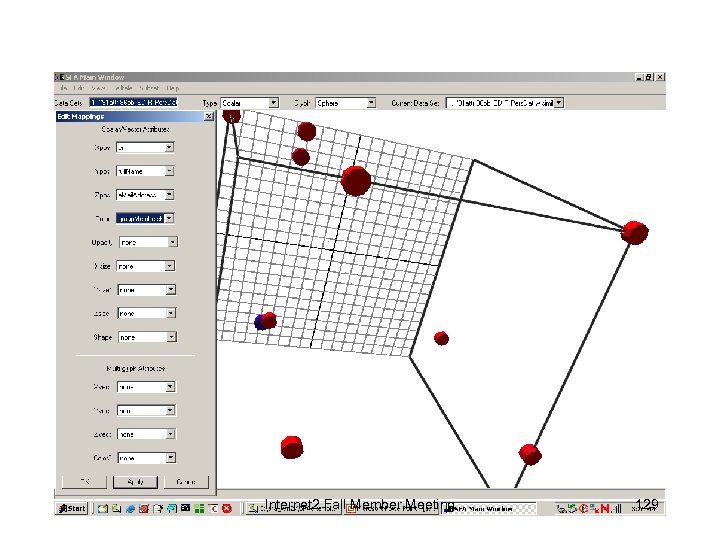Screen dimensions: 720x540
Task: Select the red sphere at far right corner
Action: click(635, 232)
